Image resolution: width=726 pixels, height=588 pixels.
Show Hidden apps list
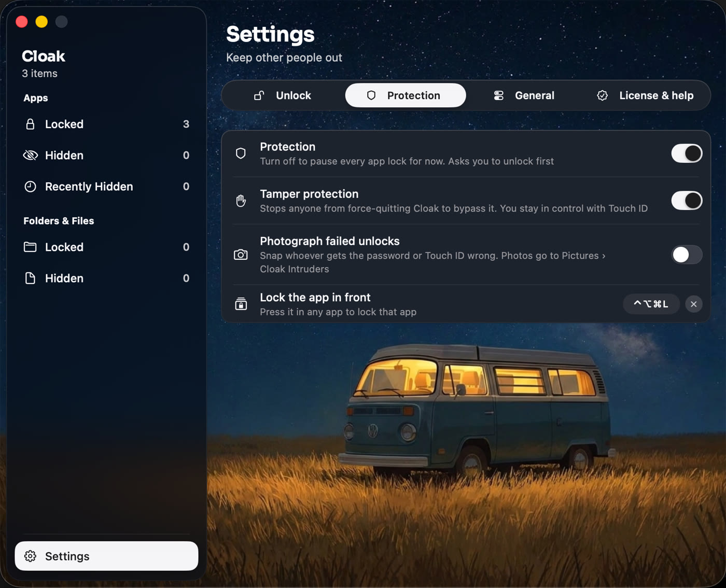point(106,156)
